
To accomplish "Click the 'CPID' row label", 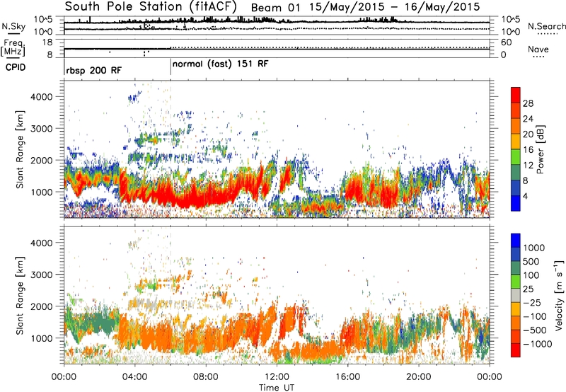I will tap(16, 67).
